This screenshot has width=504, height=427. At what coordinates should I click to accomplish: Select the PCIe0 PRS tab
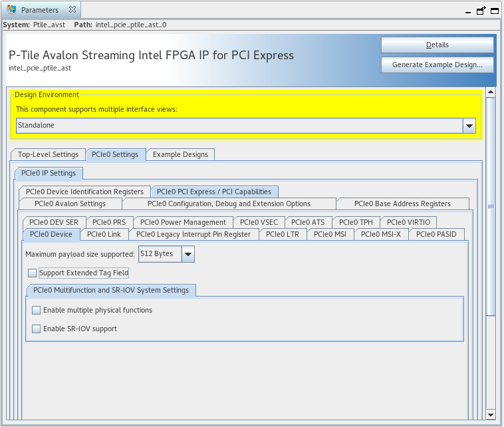point(109,222)
